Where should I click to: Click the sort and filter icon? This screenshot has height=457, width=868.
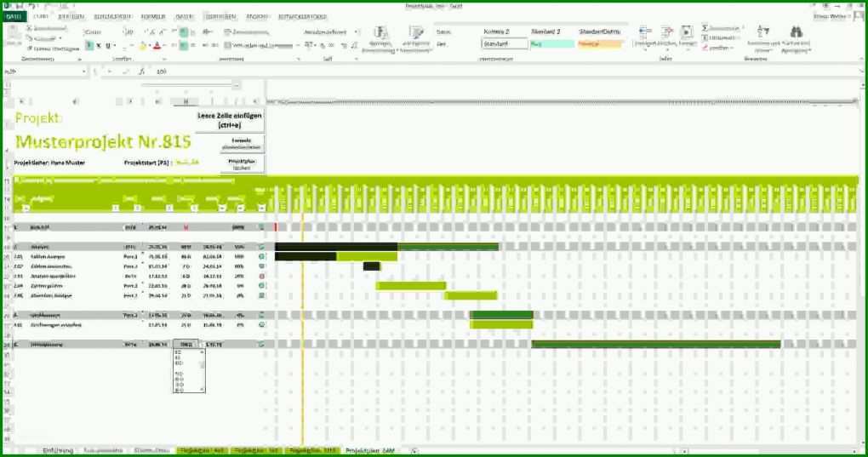coord(762,32)
